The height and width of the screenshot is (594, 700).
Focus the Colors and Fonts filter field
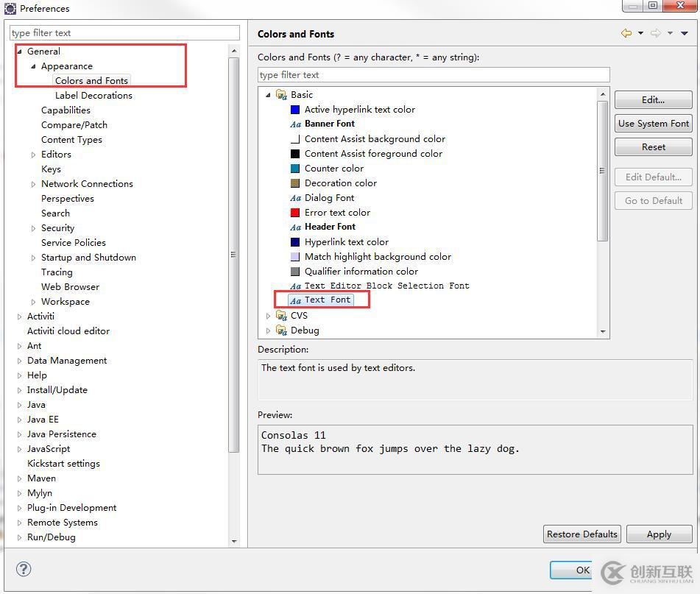tap(434, 75)
